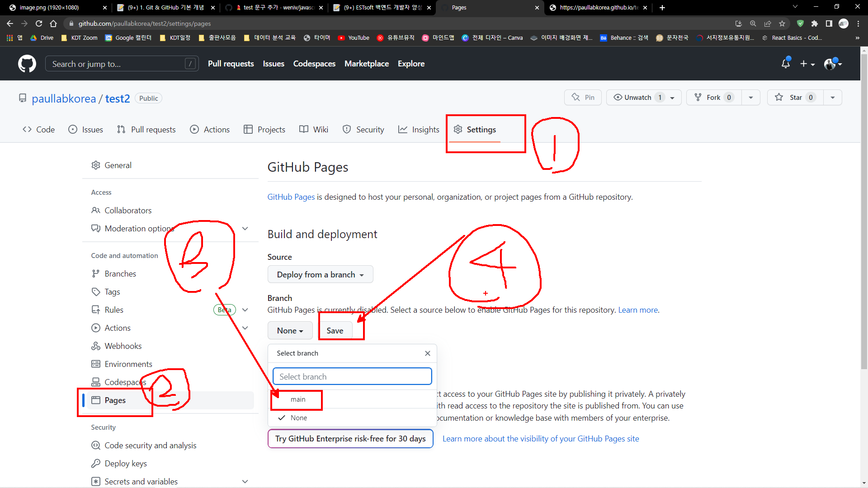Screen dimensions: 868x488
Task: Click the browser home icon
Action: [x=53, y=23]
